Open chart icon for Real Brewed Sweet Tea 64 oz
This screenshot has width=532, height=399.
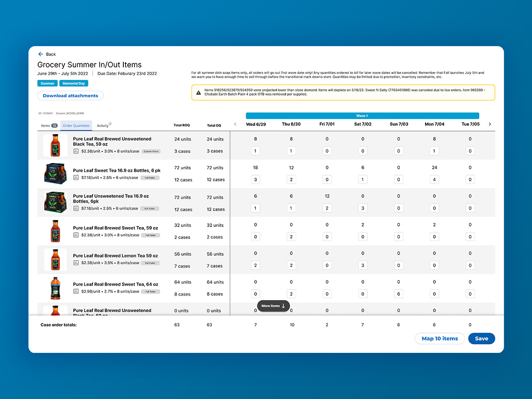76,292
